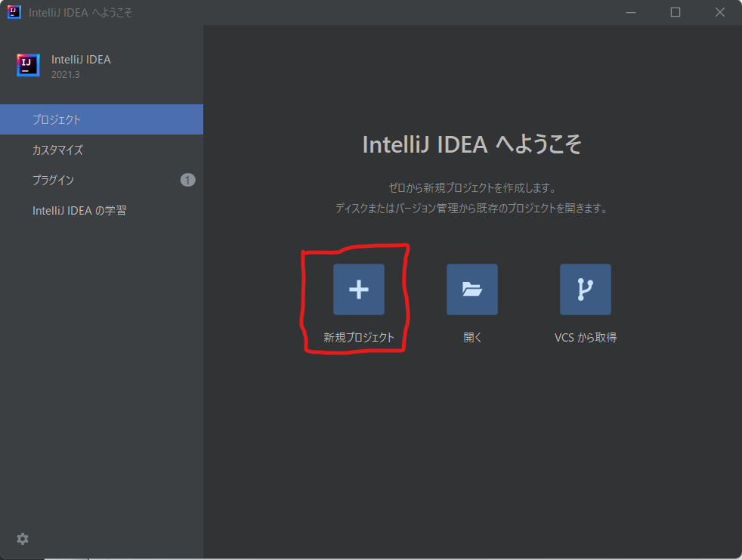Viewport: 742px width, 560px height.
Task: Click the 開く label
Action: [x=472, y=337]
